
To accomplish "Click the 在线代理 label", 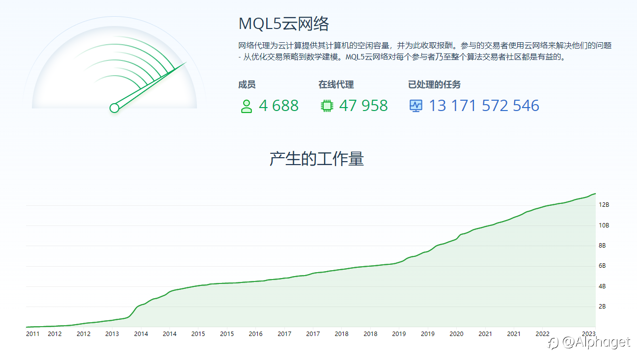I will 336,84.
